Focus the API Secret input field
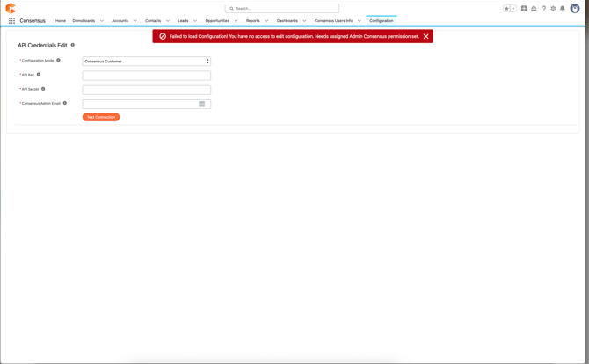Viewport: 589px width, 364px height. [x=147, y=90]
